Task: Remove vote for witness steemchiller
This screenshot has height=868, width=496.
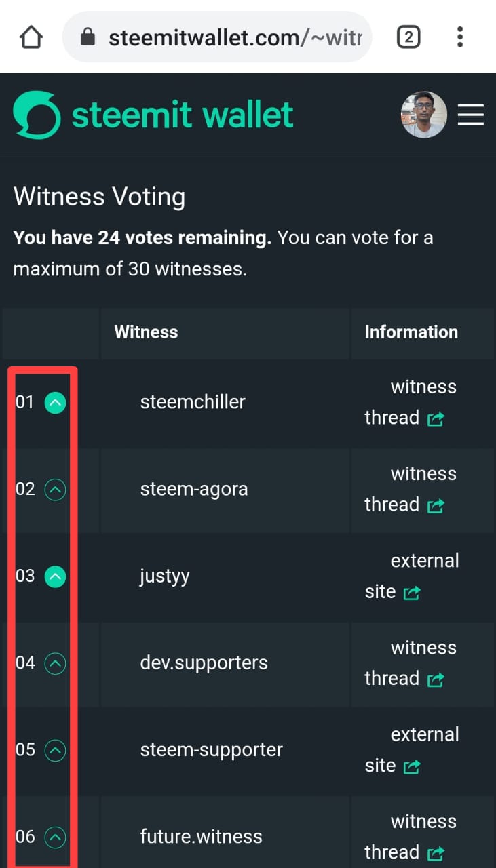Action: [x=55, y=403]
